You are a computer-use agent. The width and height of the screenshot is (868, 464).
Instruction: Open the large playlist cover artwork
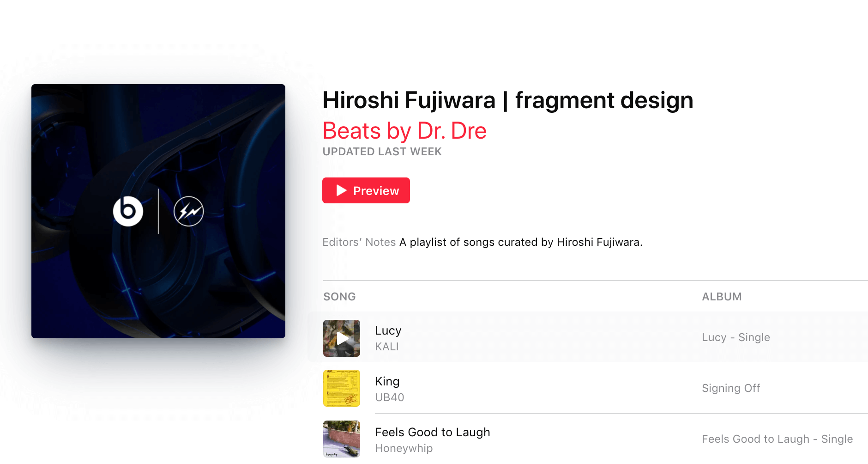(158, 211)
